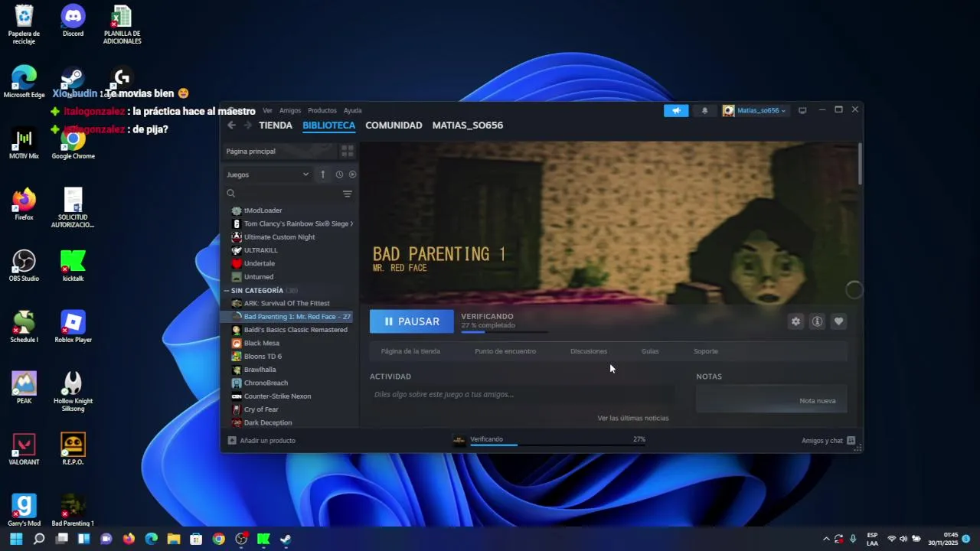Screen dimensions: 980x551
Task: Click the Discord desktop icon
Action: pos(73,21)
